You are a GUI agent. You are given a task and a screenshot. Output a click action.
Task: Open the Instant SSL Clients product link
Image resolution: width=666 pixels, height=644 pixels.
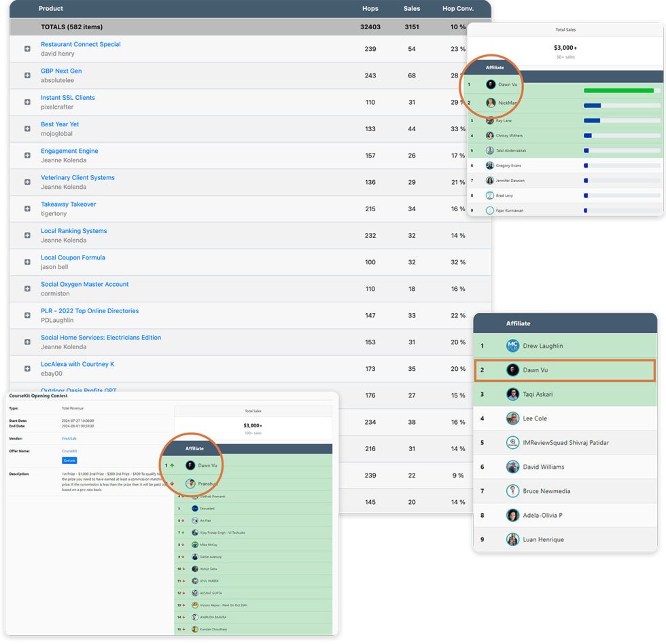[x=68, y=98]
